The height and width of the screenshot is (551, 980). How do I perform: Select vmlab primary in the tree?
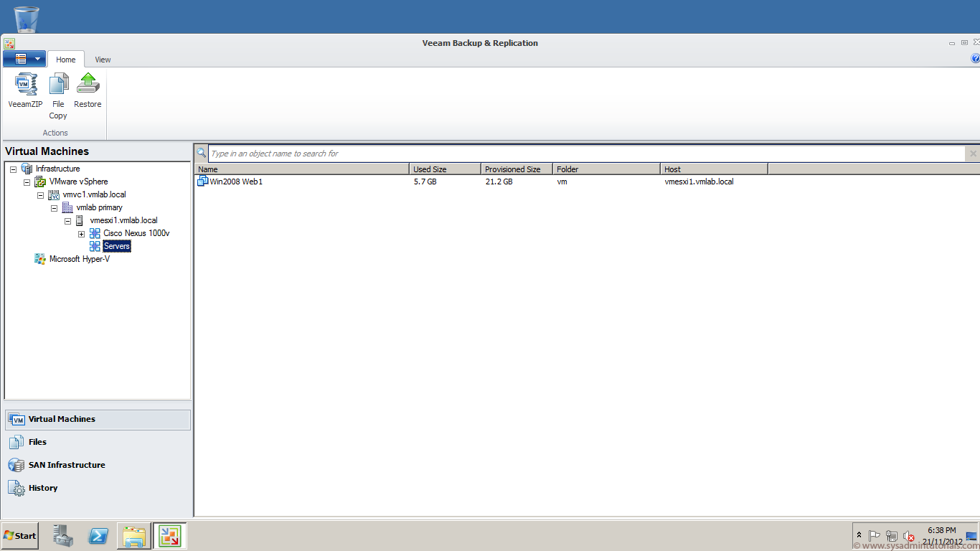[x=100, y=207]
